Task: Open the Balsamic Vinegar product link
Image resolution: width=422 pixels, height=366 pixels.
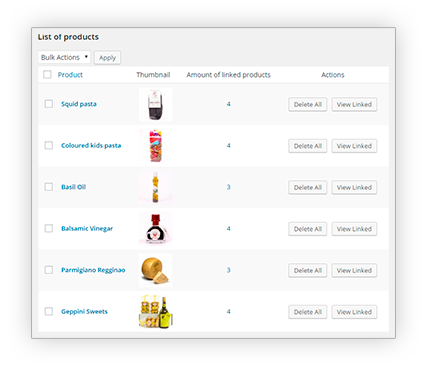Action: point(87,228)
